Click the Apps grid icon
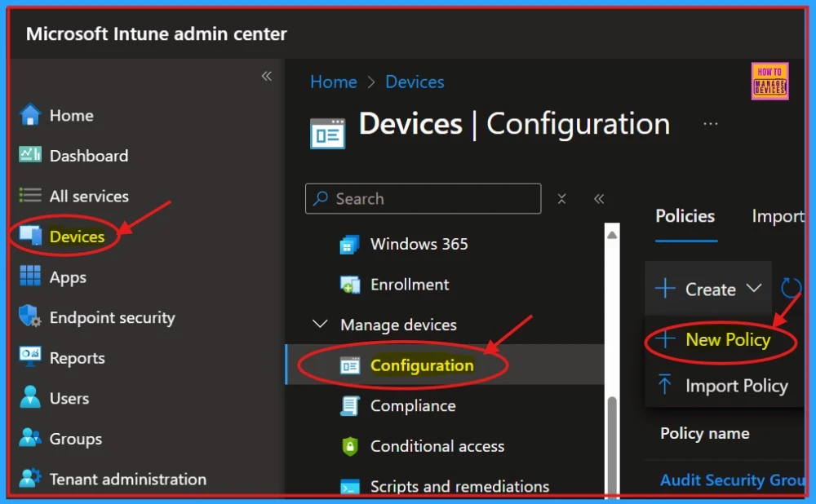 tap(30, 276)
